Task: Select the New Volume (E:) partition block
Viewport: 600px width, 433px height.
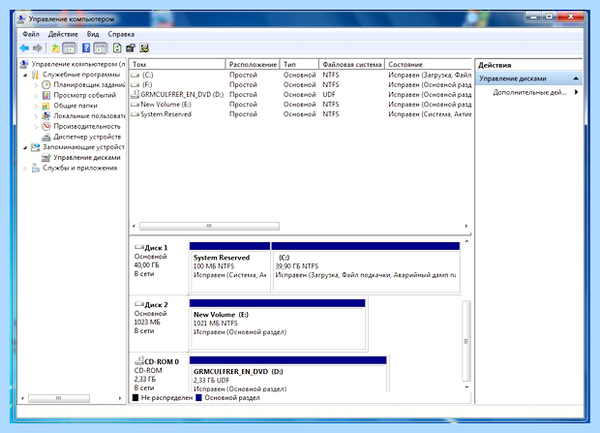Action: (278, 324)
